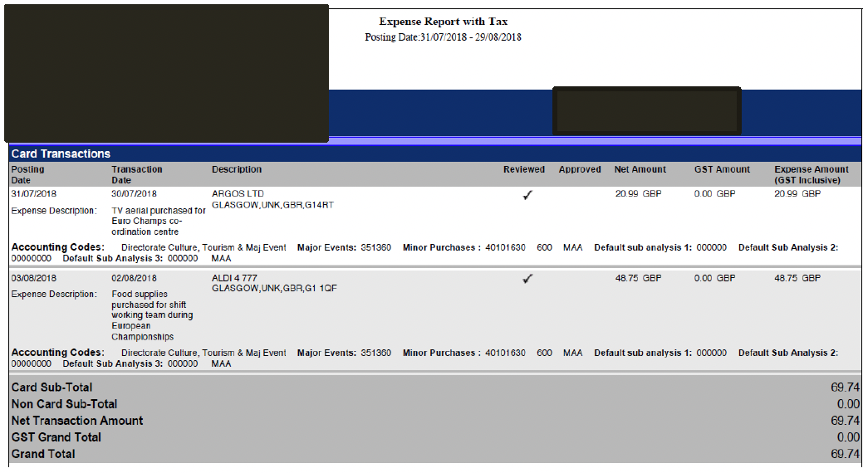Click the 'Net Amount' column header

[x=640, y=169]
